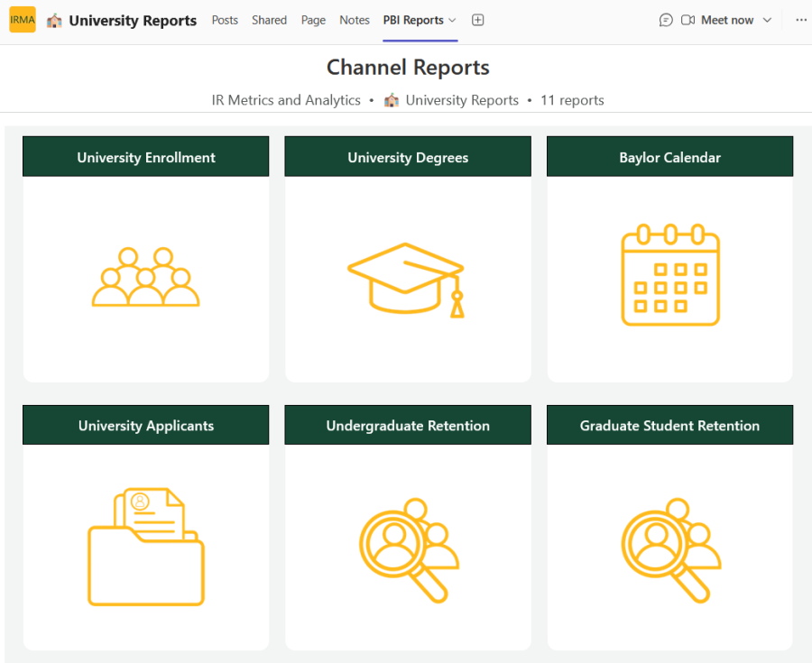Open the channel conversation chat icon
Image resolution: width=812 pixels, height=663 pixels.
tap(666, 20)
